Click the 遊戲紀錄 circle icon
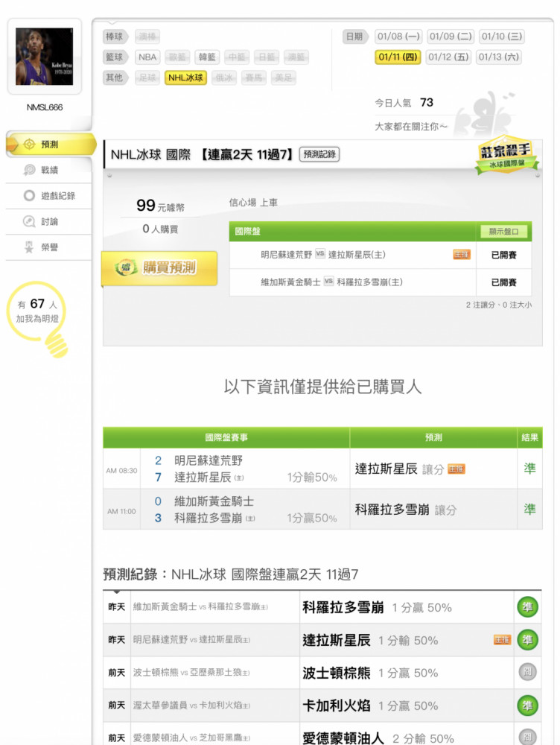This screenshot has height=745, width=560. pos(29,196)
